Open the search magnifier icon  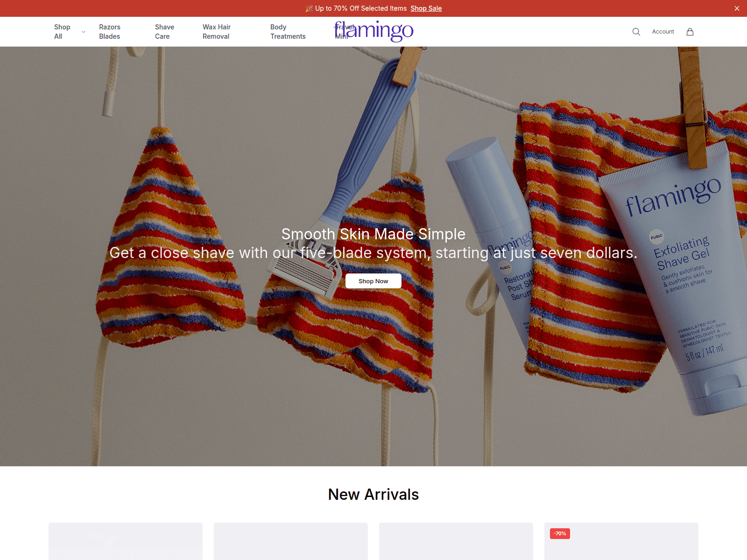point(636,32)
